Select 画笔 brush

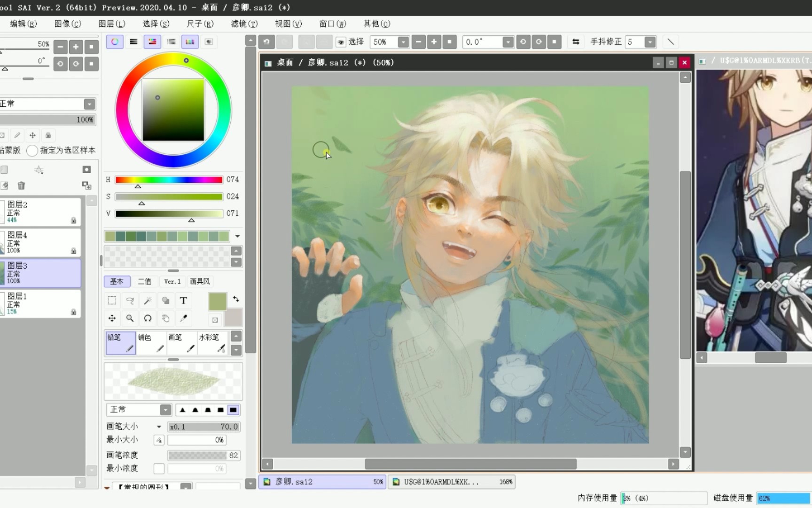pyautogui.click(x=182, y=343)
